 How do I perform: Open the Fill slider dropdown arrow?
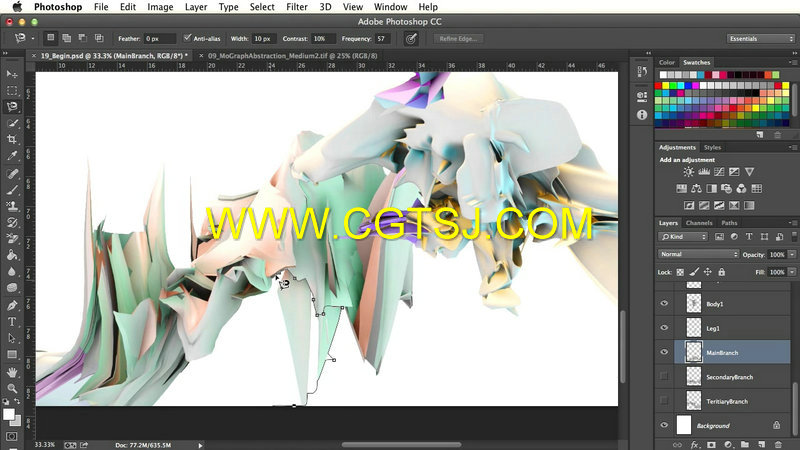792,272
